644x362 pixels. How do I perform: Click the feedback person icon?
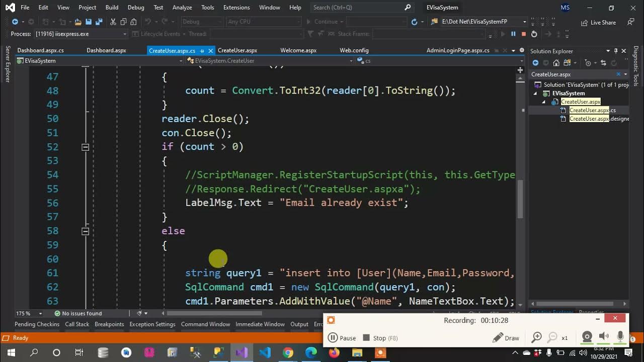point(631,22)
